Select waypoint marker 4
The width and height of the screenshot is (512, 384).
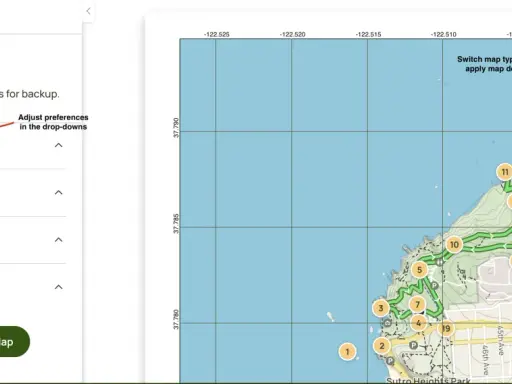pos(418,323)
